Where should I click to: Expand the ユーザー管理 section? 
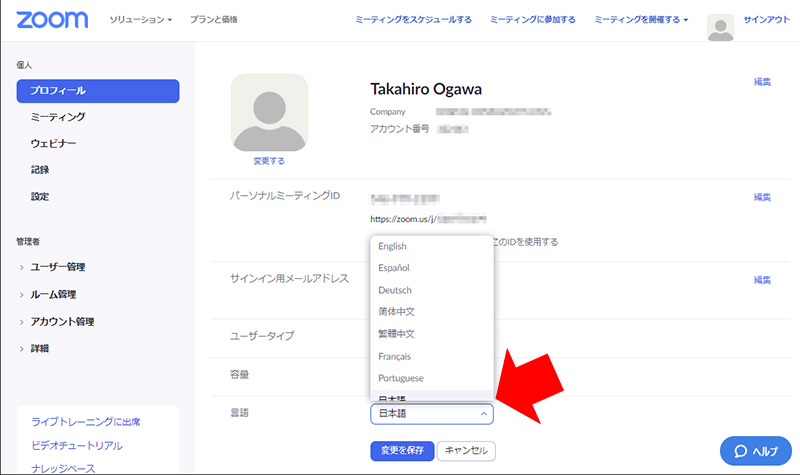57,267
